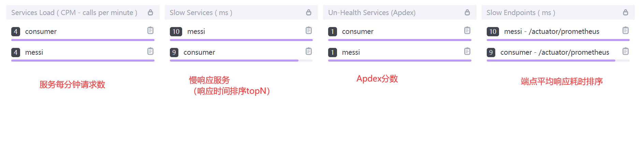Toggle lock on Slow Services panel
Screen dimensions: 644x142
309,12
